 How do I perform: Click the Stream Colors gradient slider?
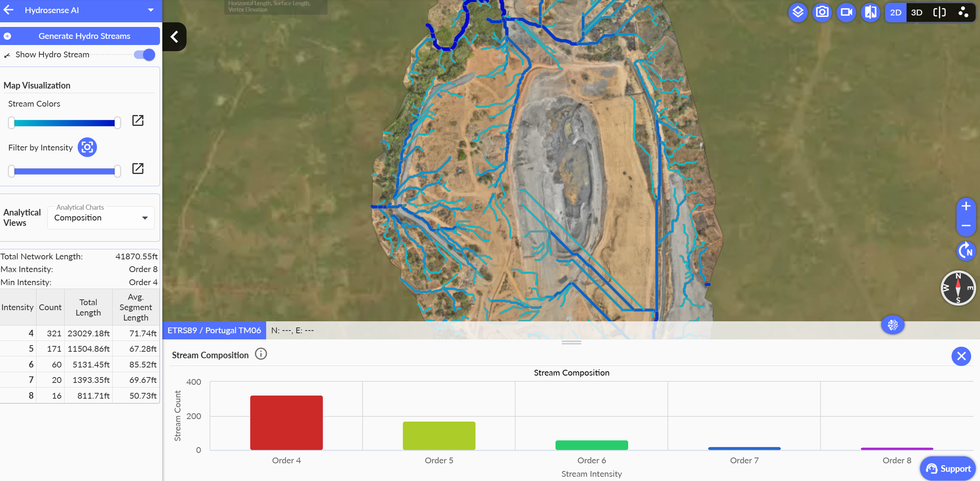(x=64, y=123)
